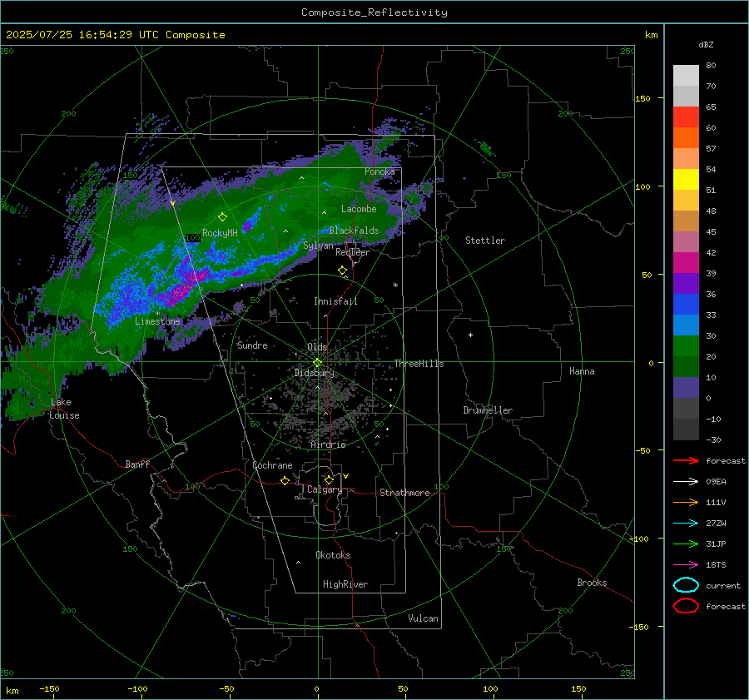Click the purple swatch between 10 and 0 dBZ
This screenshot has width=749, height=700.
pyautogui.click(x=686, y=388)
